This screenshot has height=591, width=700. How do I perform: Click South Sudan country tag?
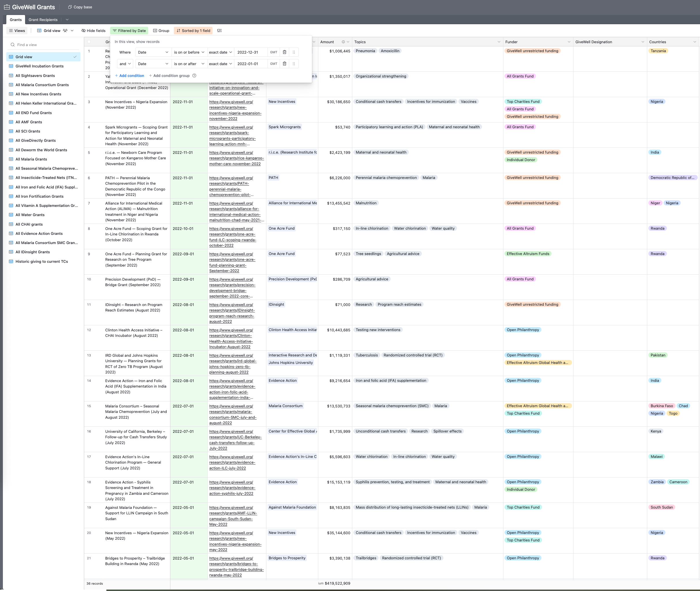pos(661,507)
